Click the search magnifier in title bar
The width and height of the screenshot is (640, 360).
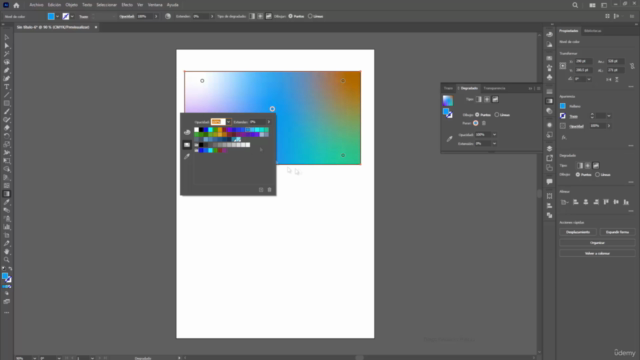(575, 5)
